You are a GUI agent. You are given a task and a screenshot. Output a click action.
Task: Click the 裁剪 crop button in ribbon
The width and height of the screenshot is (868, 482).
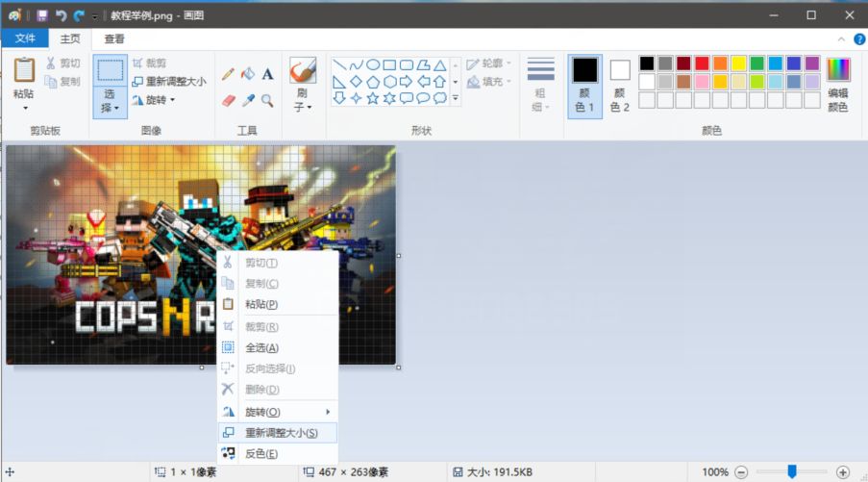click(x=149, y=63)
